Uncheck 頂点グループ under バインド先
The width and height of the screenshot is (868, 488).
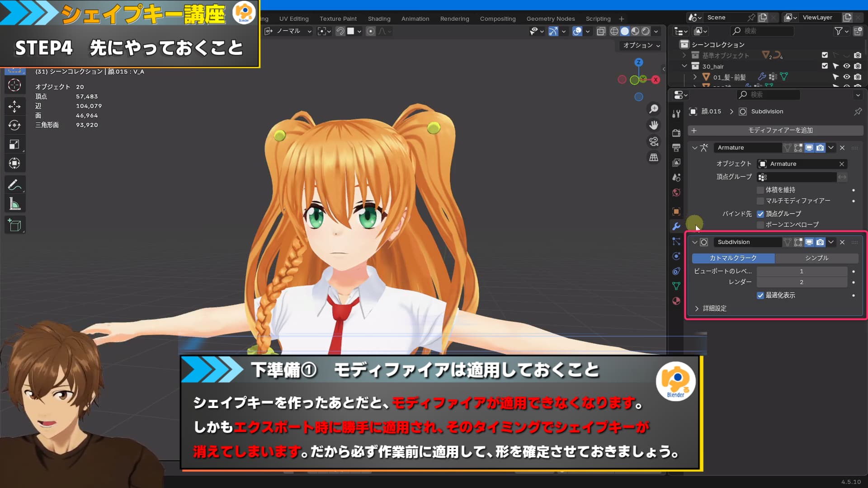pos(760,214)
